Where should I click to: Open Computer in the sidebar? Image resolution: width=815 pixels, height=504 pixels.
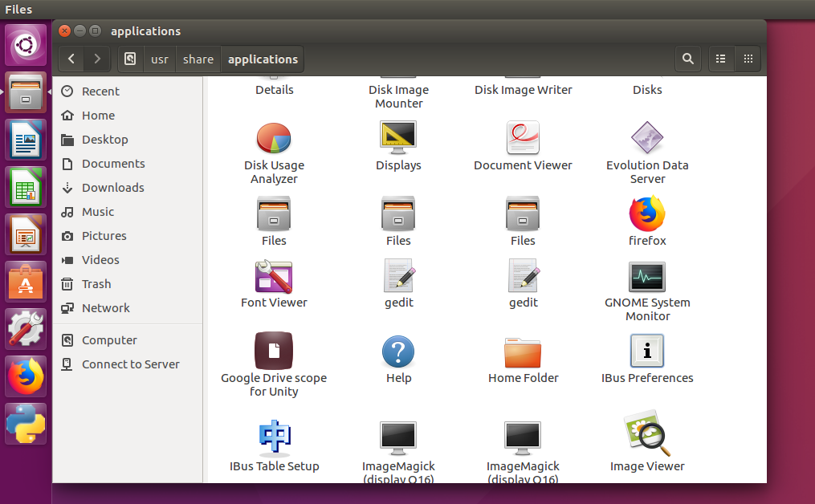[x=128, y=340]
